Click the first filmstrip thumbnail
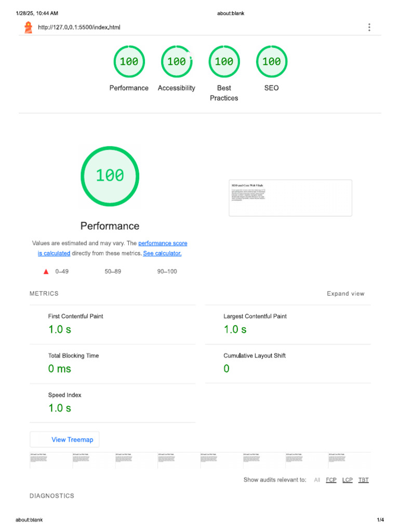The height and width of the screenshot is (532, 399). click(x=51, y=460)
